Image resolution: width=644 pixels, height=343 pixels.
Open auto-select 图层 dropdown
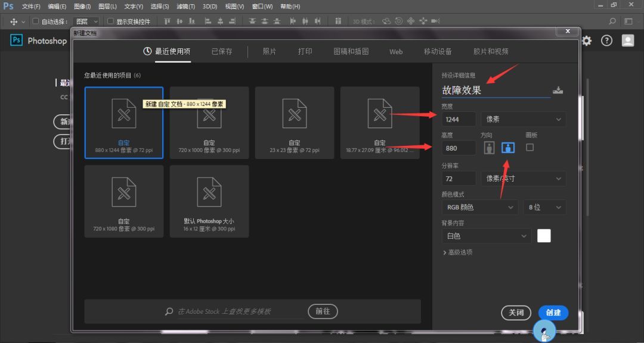[86, 21]
